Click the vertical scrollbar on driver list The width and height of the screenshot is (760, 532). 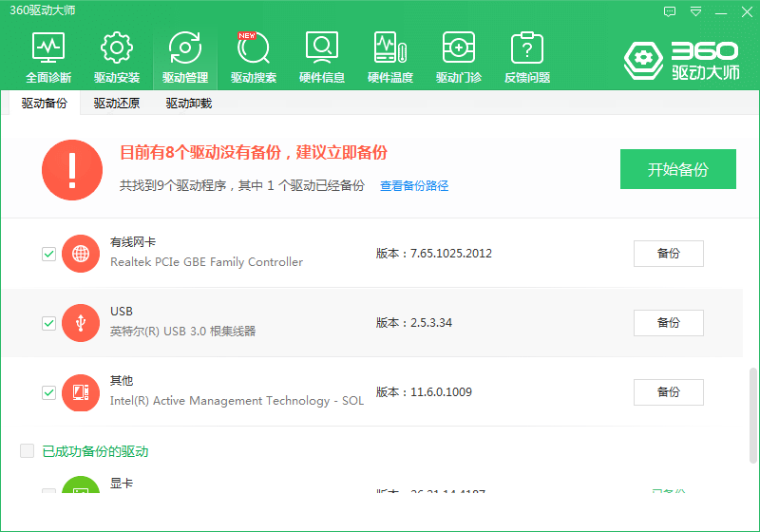coord(754,408)
